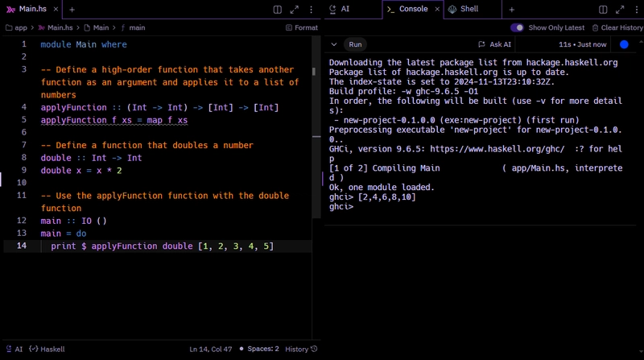The height and width of the screenshot is (360, 644).
Task: Select the main function breadcrumb
Action: point(133,27)
